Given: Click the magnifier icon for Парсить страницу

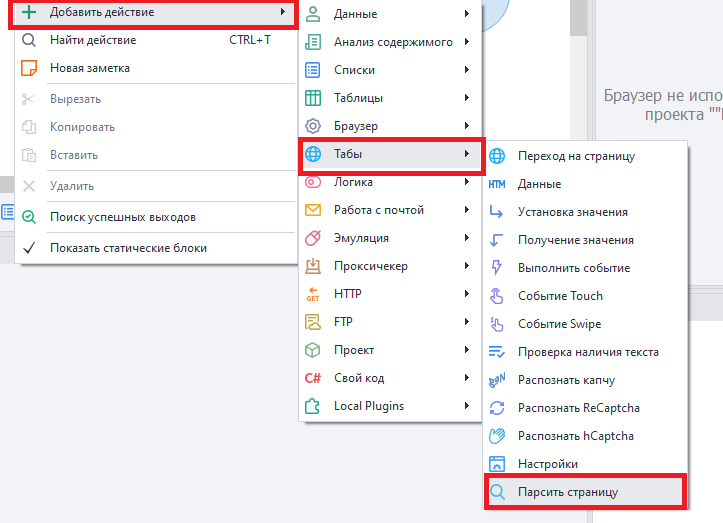Looking at the screenshot, I should [497, 492].
